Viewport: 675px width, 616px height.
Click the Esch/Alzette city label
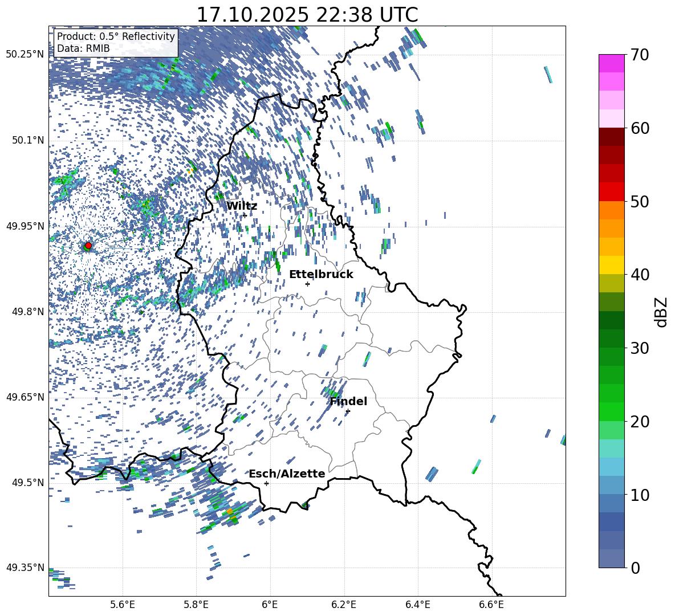pos(287,474)
